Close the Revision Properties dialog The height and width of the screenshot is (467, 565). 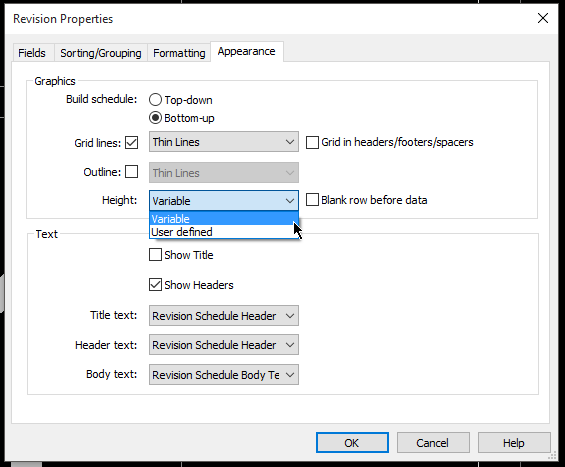tap(543, 18)
